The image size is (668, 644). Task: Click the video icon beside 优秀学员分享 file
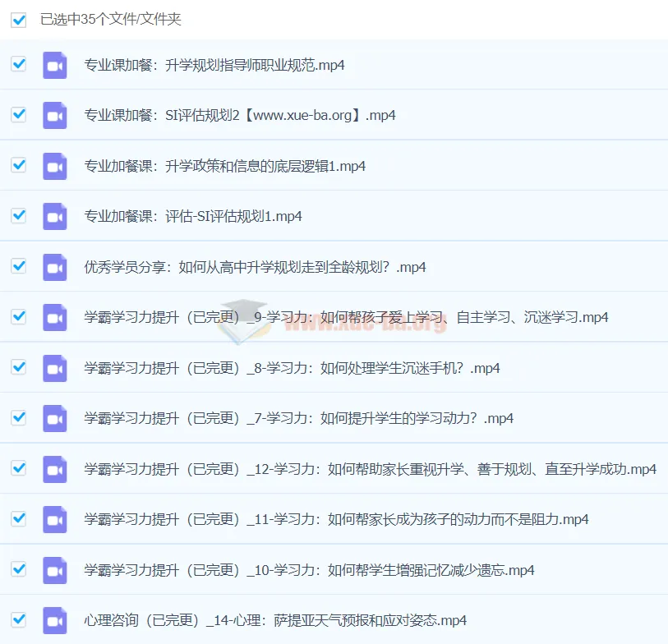point(55,266)
